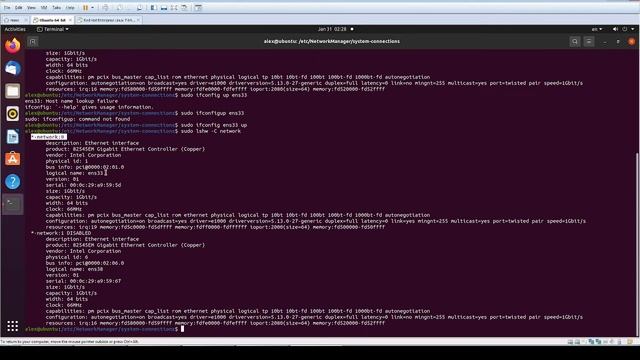The height and width of the screenshot is (360, 640).
Task: Click the 'sudo: ifconfigup: command not found' line
Action: (78, 119)
